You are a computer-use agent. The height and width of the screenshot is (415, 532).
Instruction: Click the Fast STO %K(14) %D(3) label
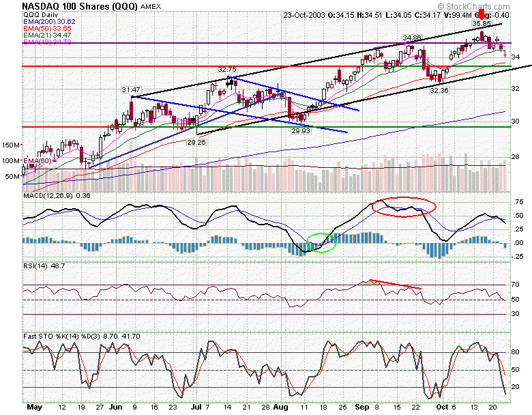[62, 337]
